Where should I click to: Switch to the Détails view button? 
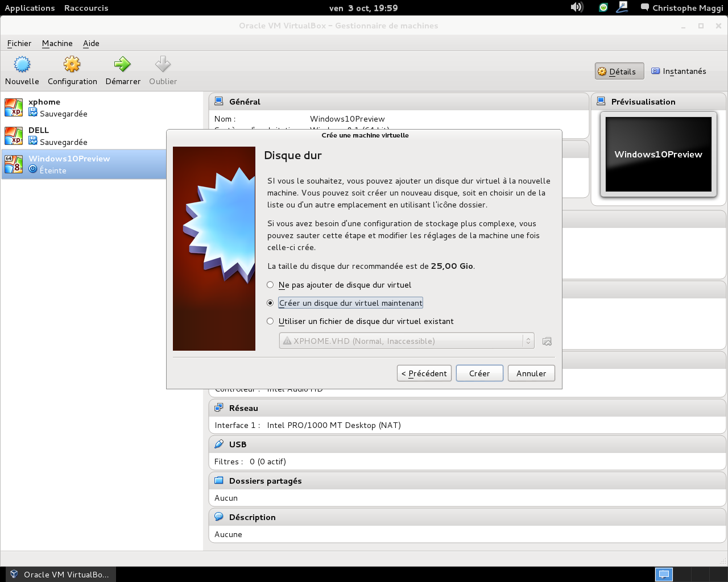point(619,71)
